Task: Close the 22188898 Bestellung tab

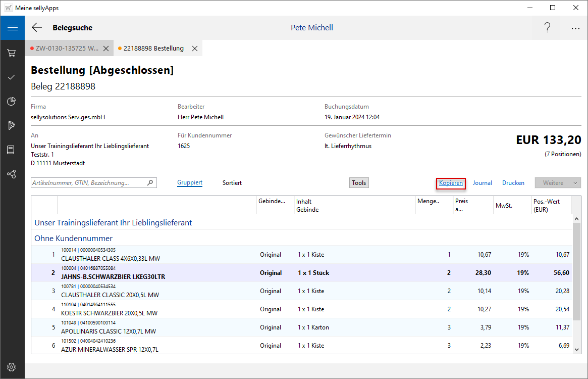Action: click(x=194, y=49)
